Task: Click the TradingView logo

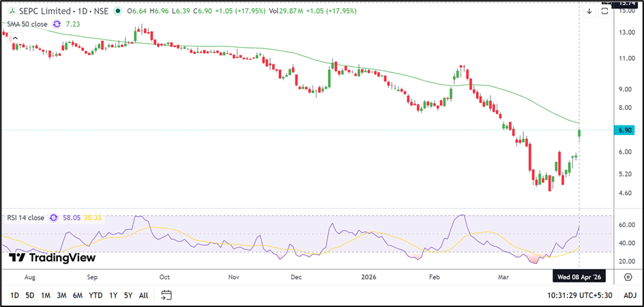Action: coord(52,258)
